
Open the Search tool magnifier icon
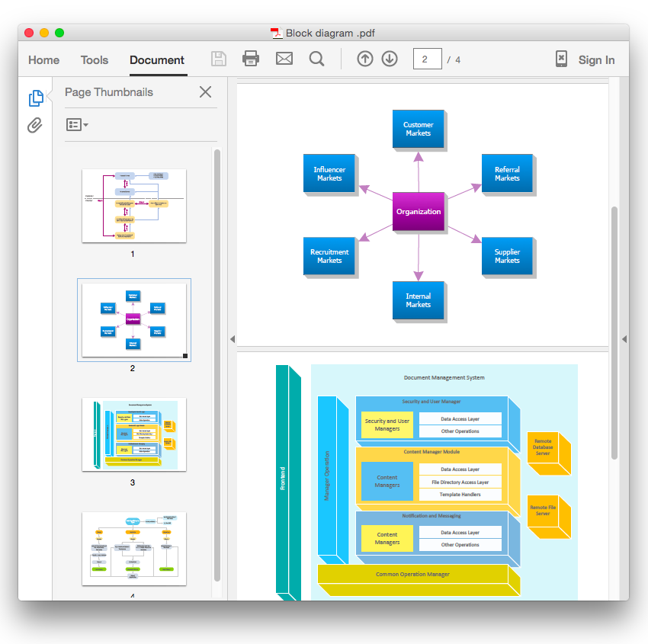[316, 59]
